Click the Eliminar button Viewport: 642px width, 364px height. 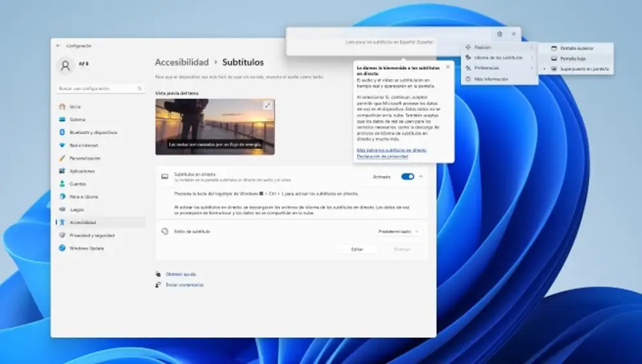[402, 249]
